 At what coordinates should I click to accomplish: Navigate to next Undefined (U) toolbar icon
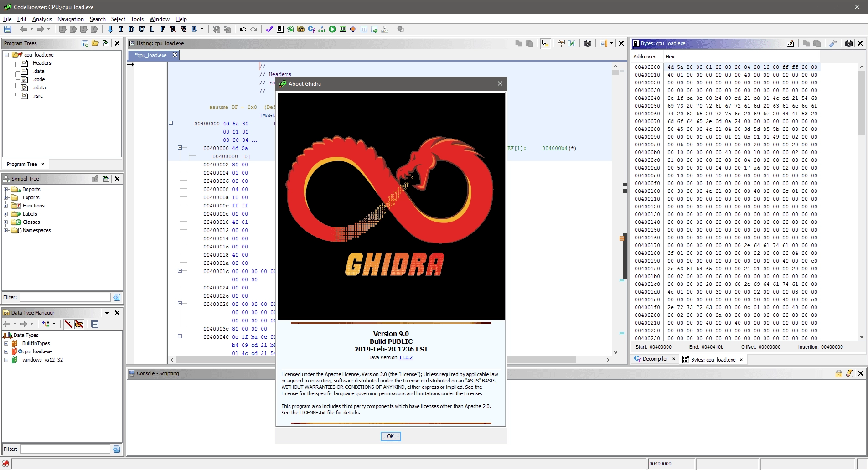tap(142, 29)
